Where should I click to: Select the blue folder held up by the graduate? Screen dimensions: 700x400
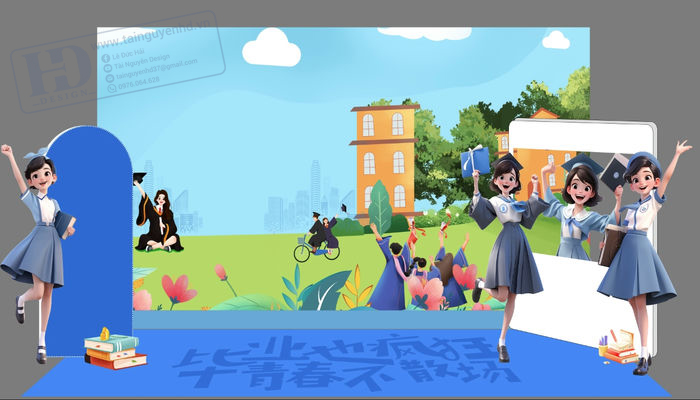475,162
